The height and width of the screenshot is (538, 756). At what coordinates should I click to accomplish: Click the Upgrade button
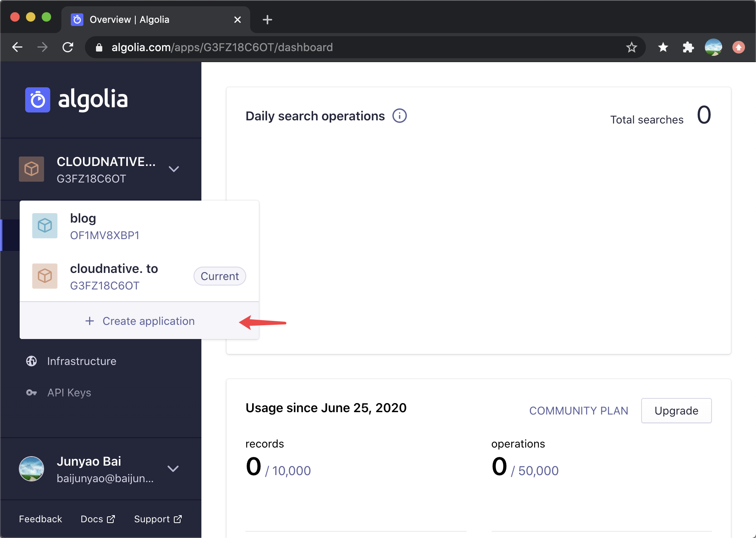coord(676,411)
